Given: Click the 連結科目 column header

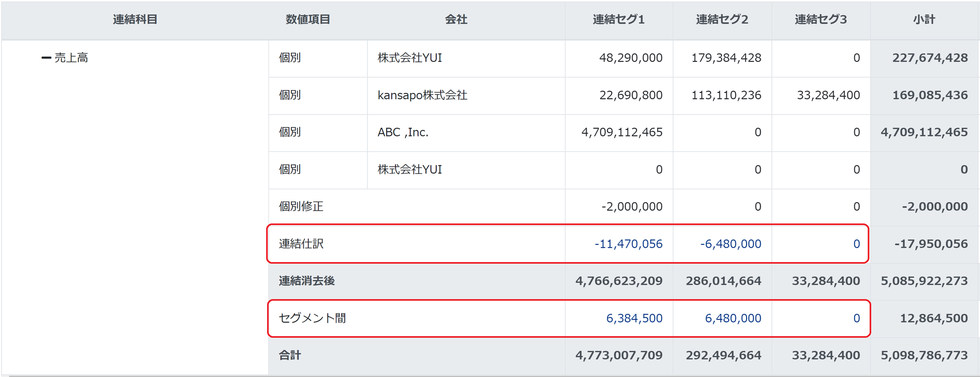Looking at the screenshot, I should pyautogui.click(x=135, y=20).
